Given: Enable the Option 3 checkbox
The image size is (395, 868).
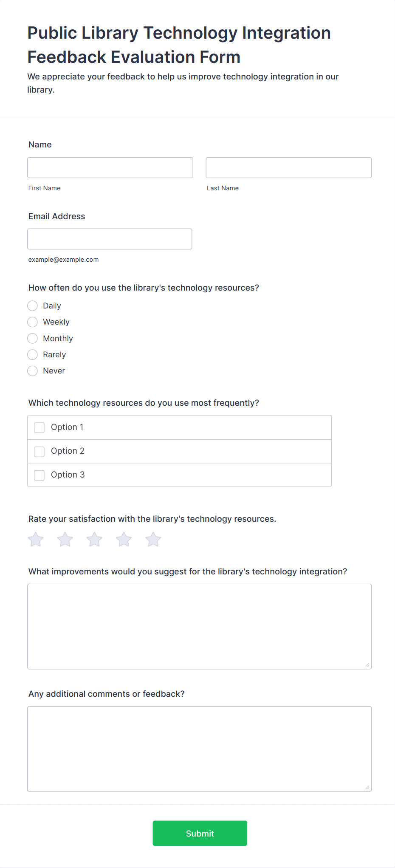Looking at the screenshot, I should tap(39, 475).
